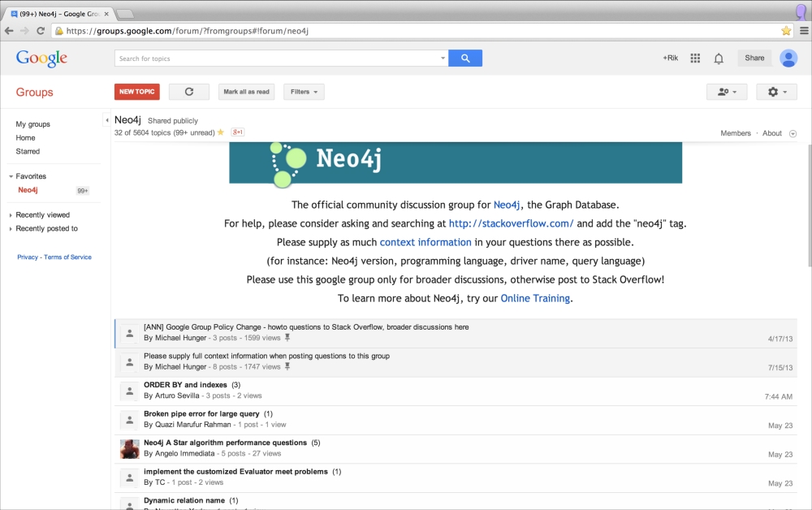Image resolution: width=812 pixels, height=510 pixels.
Task: Follow the Neo4j link in the description
Action: 507,205
